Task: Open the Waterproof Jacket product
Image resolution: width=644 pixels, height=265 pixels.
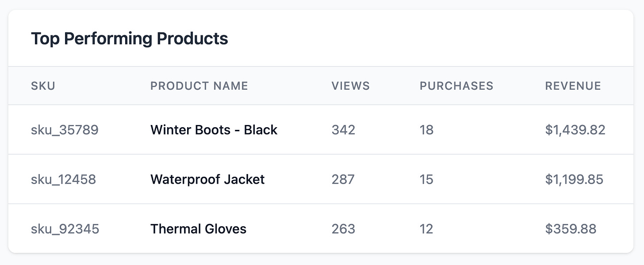Action: point(207,179)
